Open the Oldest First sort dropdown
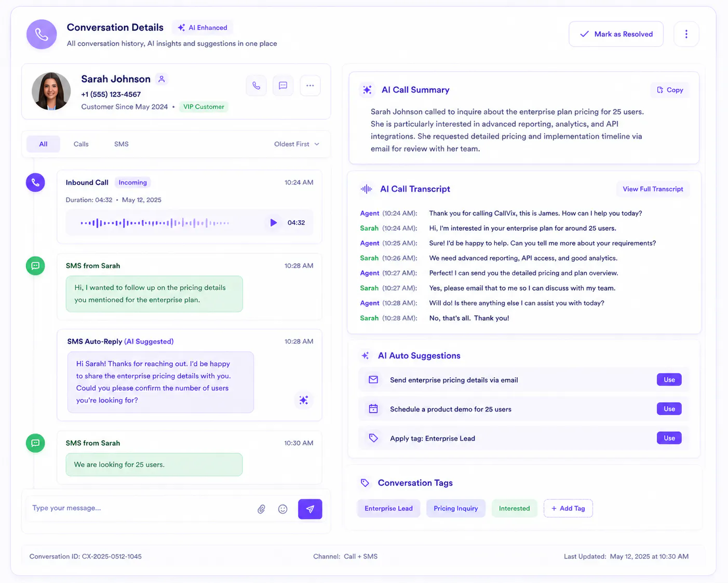Image resolution: width=728 pixels, height=583 pixels. [296, 144]
